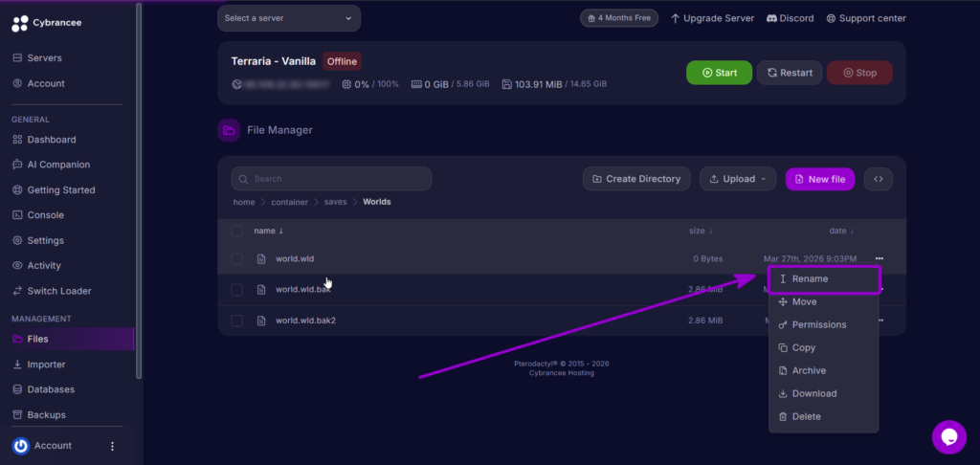Open the Getting Started page
The width and height of the screenshot is (980, 465).
pos(54,190)
